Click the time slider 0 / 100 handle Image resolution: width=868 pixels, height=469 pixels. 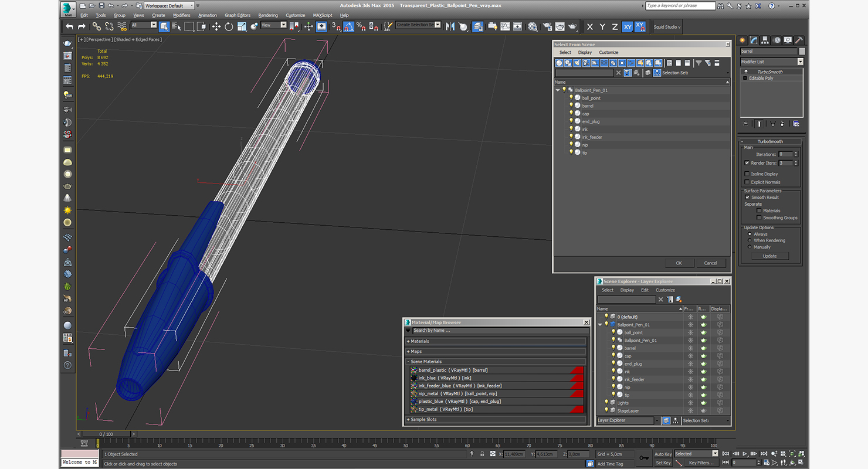(106, 434)
